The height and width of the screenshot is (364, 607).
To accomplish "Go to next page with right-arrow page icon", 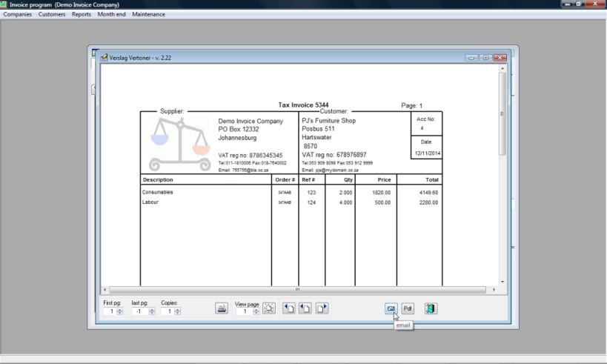I will point(322,309).
